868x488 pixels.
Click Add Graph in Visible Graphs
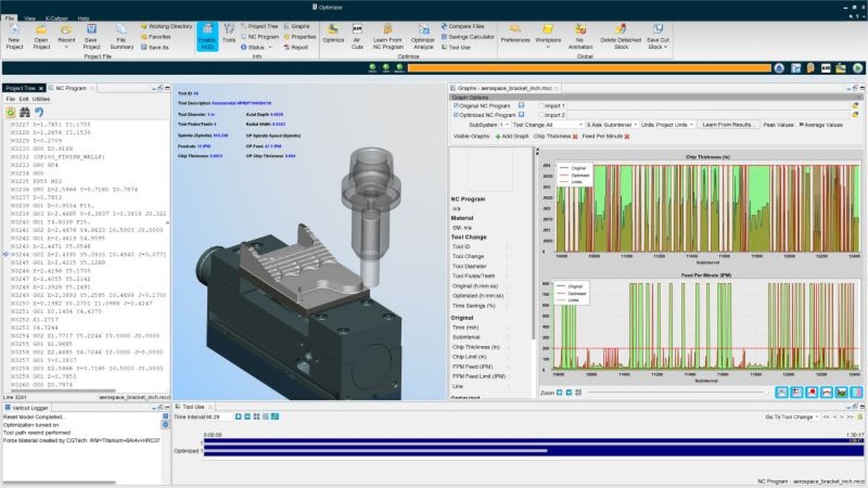tap(512, 136)
